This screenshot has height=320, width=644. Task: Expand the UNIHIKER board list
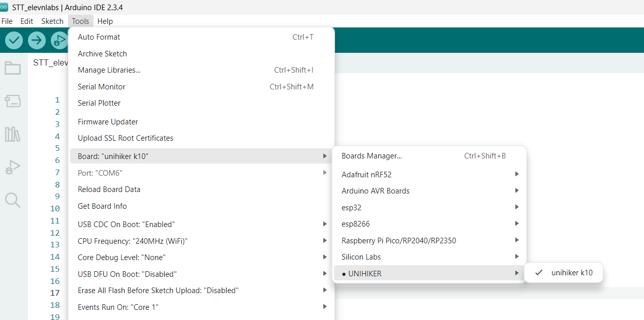coord(429,274)
